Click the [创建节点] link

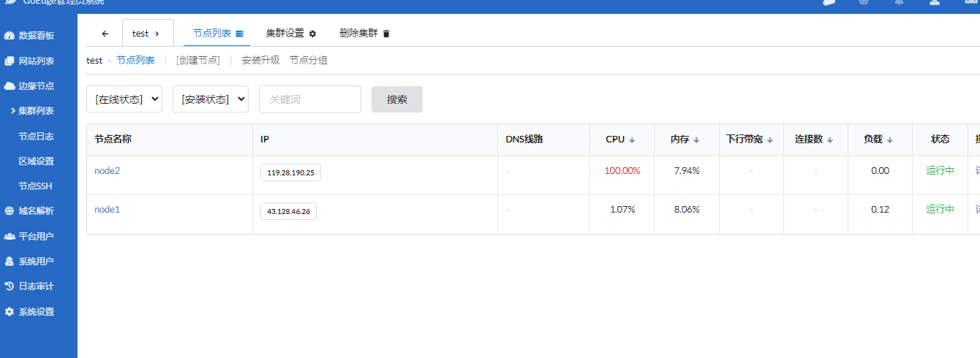[x=198, y=61]
